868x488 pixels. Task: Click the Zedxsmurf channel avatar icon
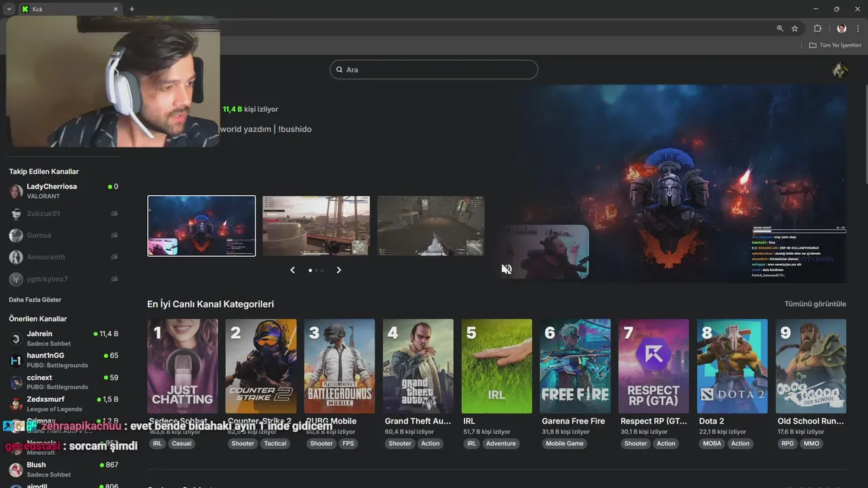pyautogui.click(x=16, y=404)
